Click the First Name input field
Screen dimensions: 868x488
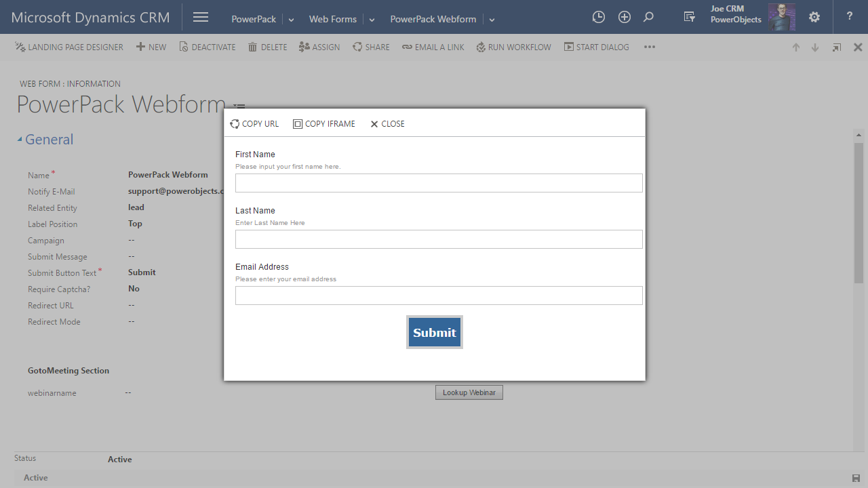pos(439,183)
